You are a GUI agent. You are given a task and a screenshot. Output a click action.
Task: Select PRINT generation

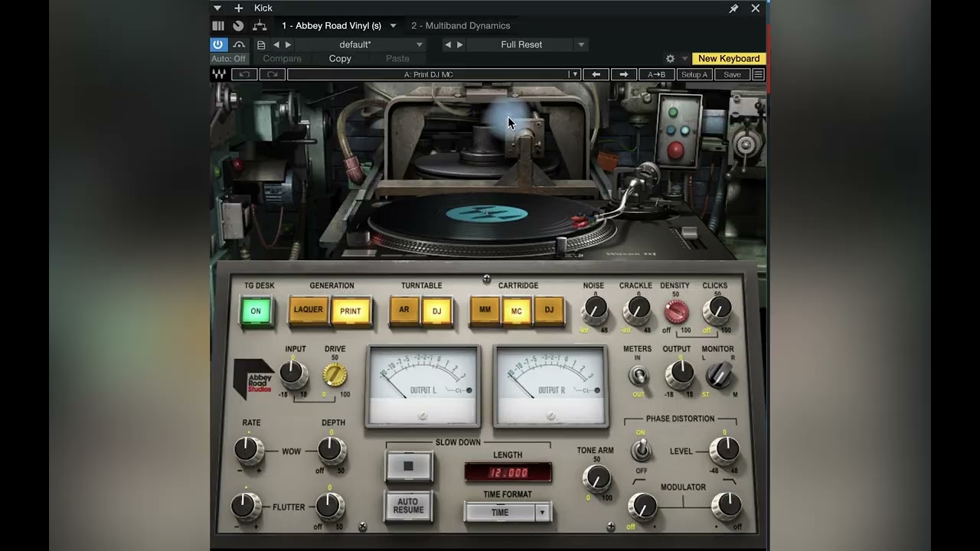point(351,311)
